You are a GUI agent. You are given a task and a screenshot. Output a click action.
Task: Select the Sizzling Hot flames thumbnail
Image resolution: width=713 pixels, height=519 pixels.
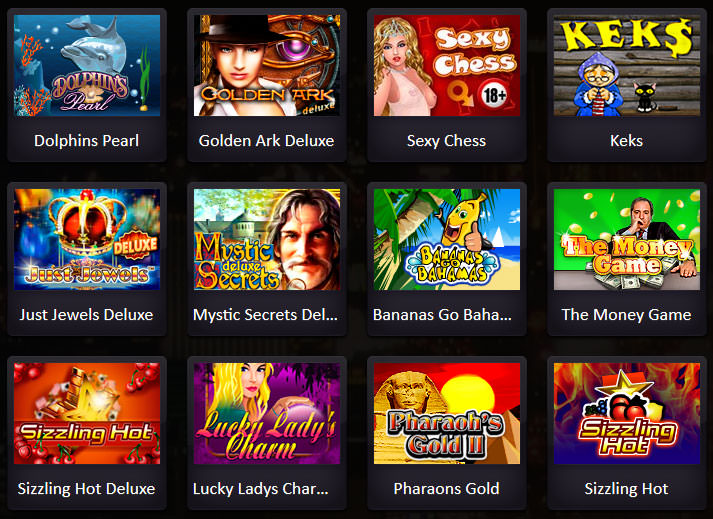[x=627, y=413]
